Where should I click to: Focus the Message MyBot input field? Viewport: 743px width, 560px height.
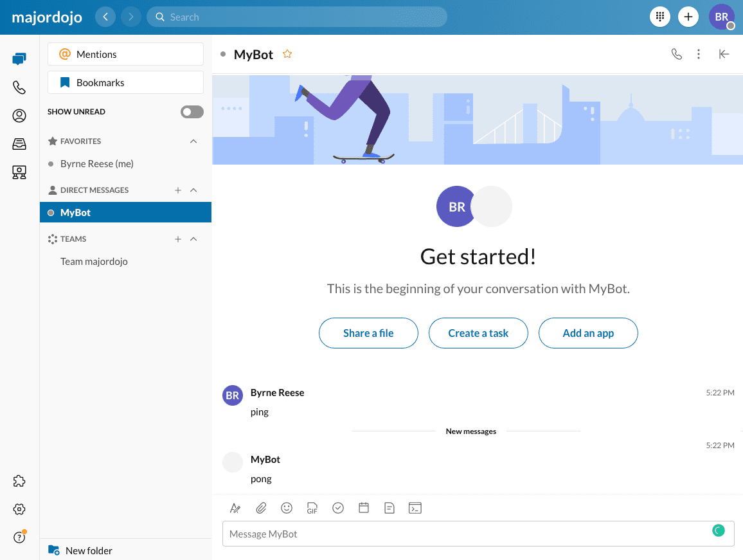coord(466,534)
